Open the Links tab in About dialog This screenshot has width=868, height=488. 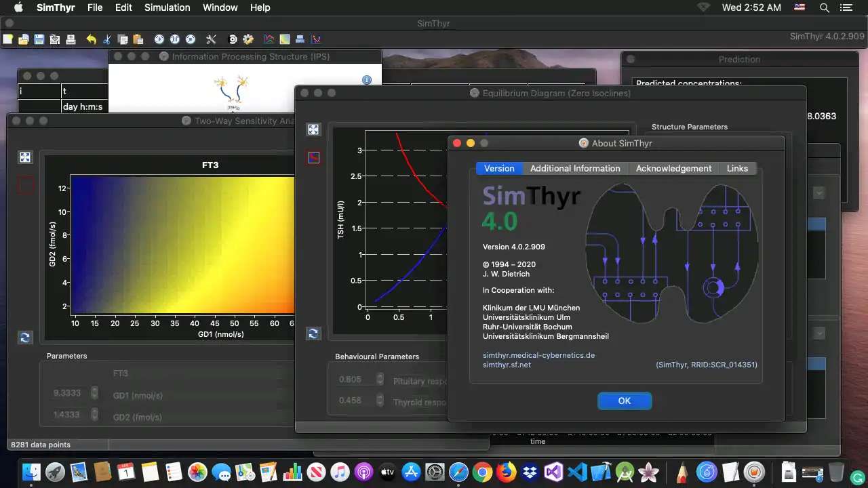[737, 168]
